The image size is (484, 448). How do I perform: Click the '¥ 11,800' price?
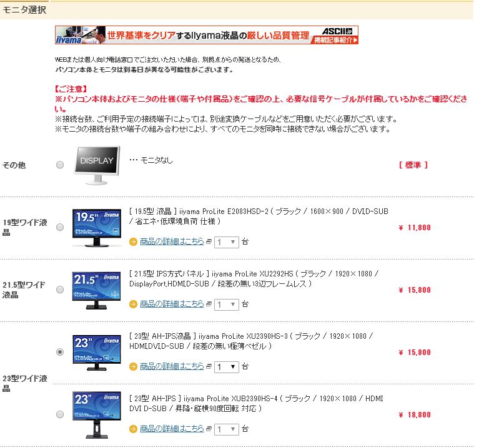[415, 228]
